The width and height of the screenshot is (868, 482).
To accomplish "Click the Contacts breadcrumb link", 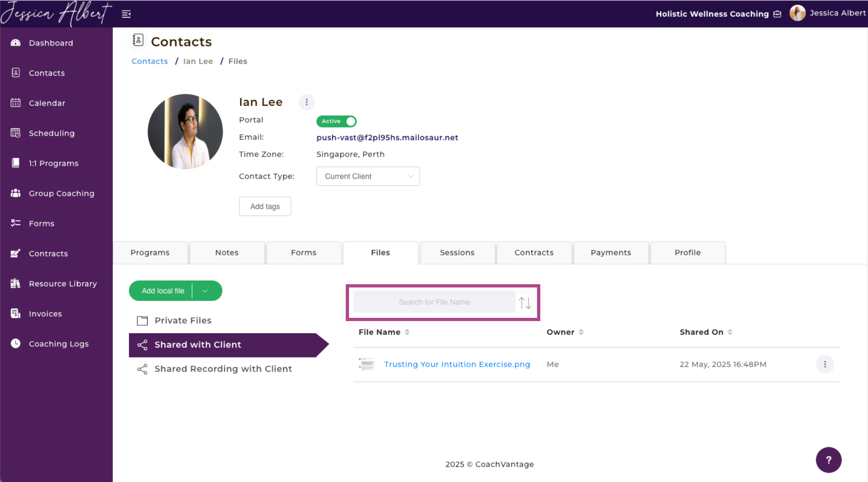I will point(150,61).
